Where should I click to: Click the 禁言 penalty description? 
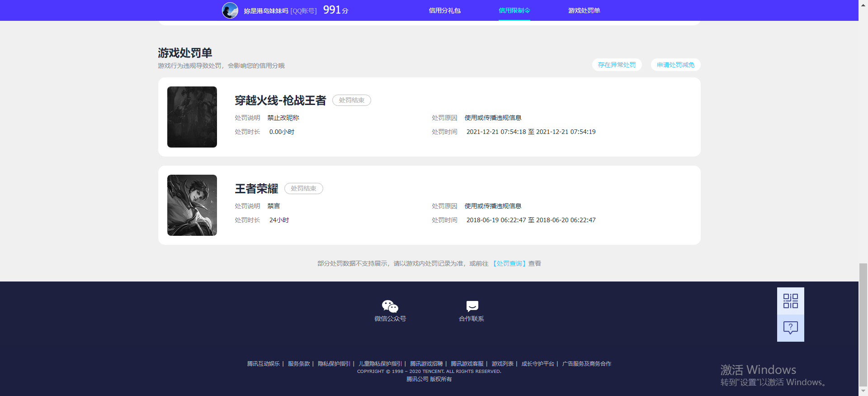(274, 206)
